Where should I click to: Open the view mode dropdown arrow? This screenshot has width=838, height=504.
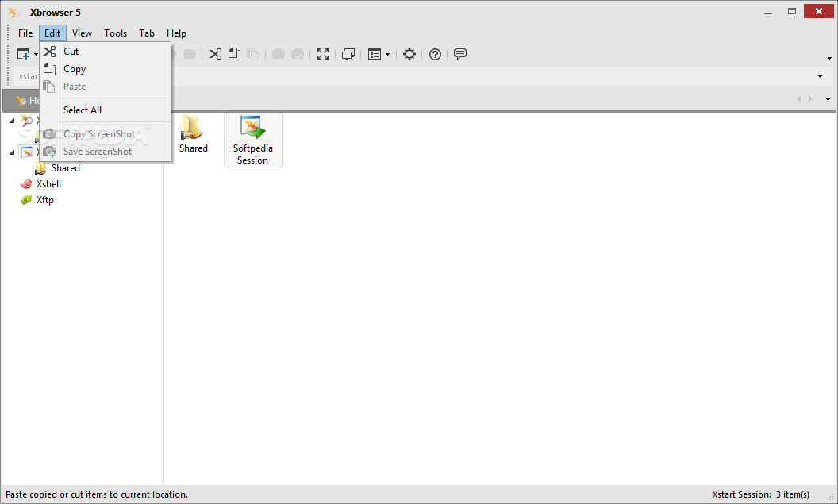pyautogui.click(x=387, y=54)
